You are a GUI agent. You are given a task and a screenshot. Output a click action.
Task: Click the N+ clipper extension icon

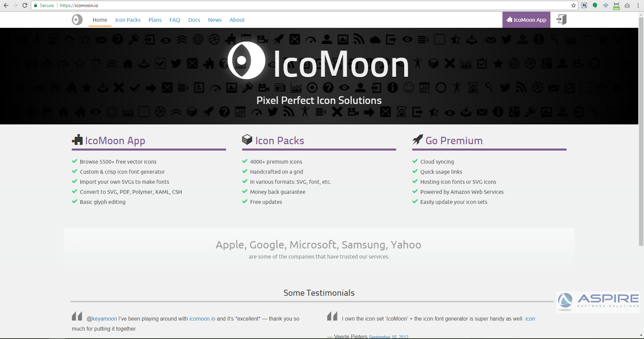pos(584,5)
